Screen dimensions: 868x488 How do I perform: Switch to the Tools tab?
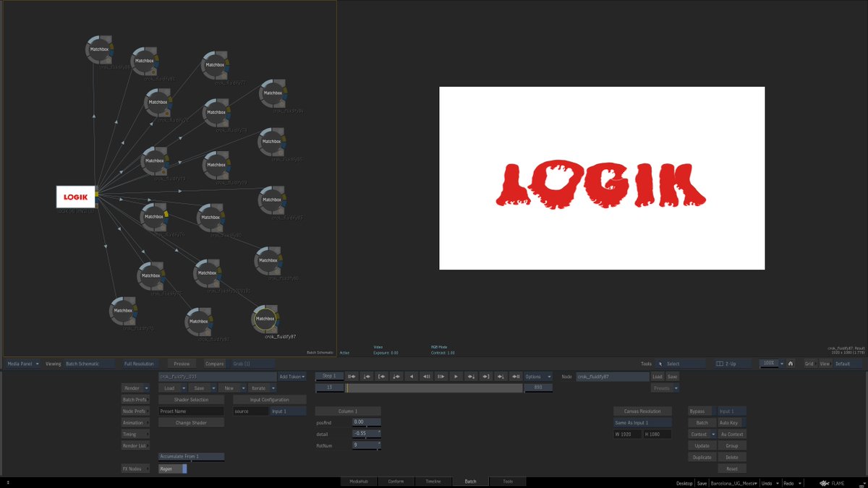click(x=508, y=481)
